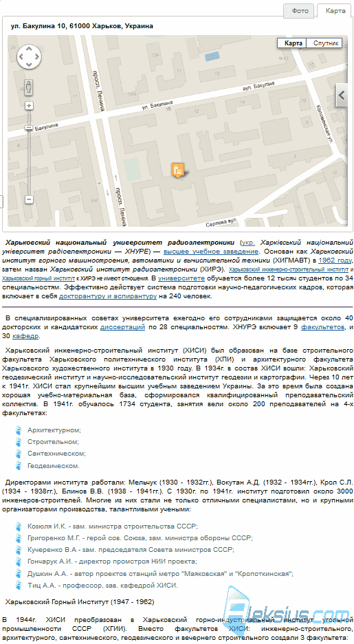This screenshot has height=644, width=354.
Task: Follow the университете link
Action: (x=181, y=278)
